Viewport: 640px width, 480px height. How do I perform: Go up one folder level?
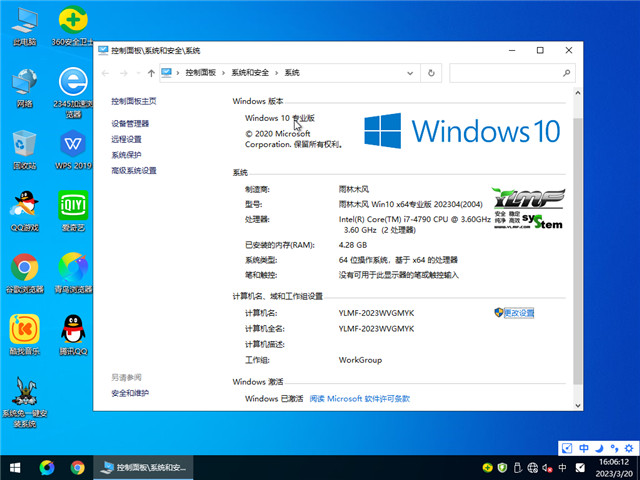click(151, 73)
